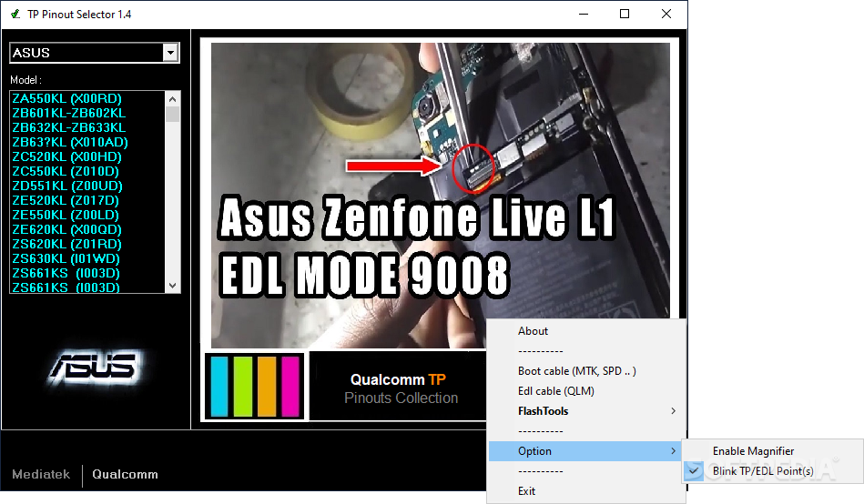The height and width of the screenshot is (504, 864).
Task: Maximize the TP Pinout Selector window
Action: tap(625, 14)
